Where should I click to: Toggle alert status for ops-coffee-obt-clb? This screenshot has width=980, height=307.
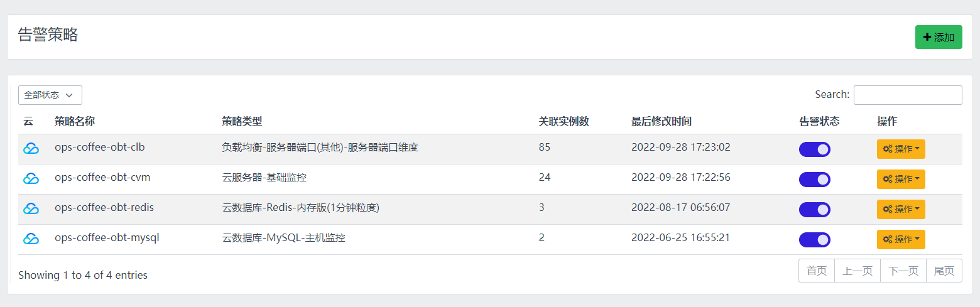[x=815, y=149]
